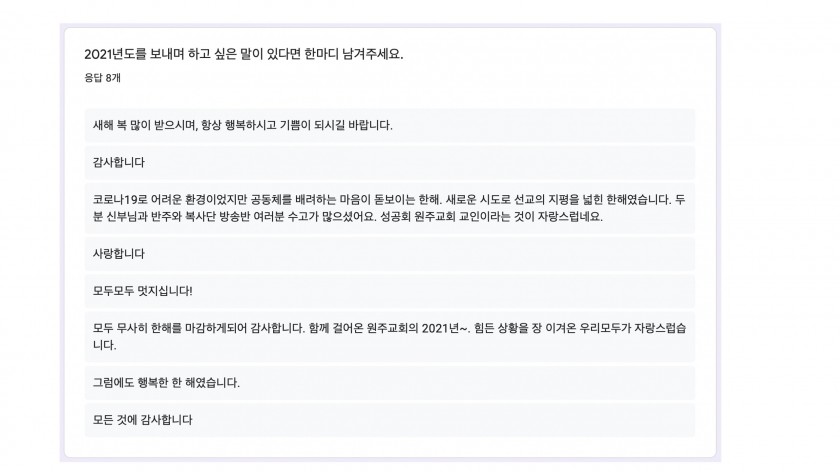Select the response beginning 코로나19로 어려운 환경
Image resolution: width=840 pixels, height=472 pixels.
[389, 208]
